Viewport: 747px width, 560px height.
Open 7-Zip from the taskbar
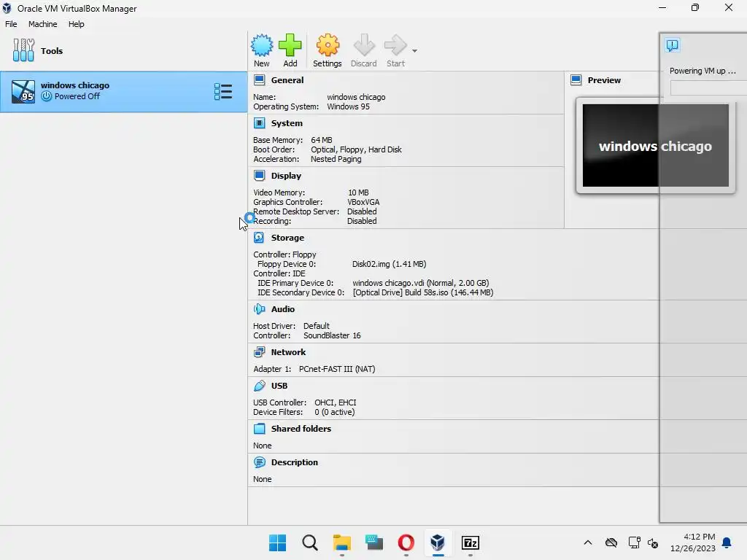click(471, 542)
